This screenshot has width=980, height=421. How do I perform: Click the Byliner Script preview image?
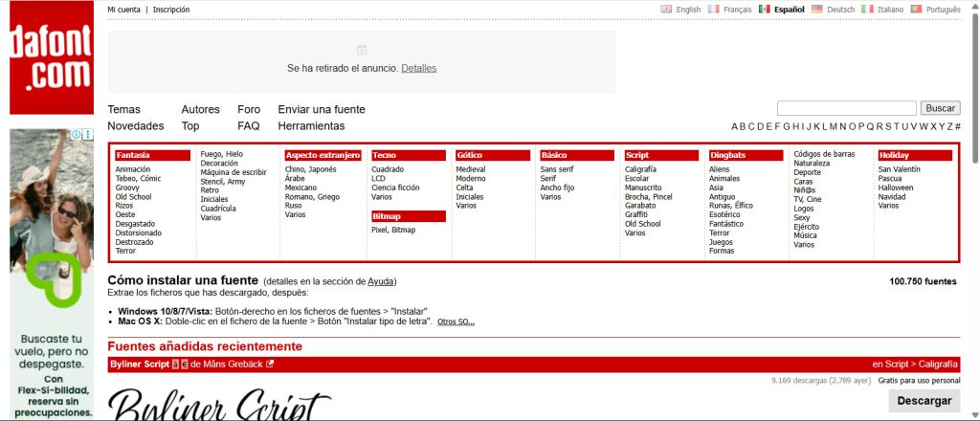(x=219, y=404)
